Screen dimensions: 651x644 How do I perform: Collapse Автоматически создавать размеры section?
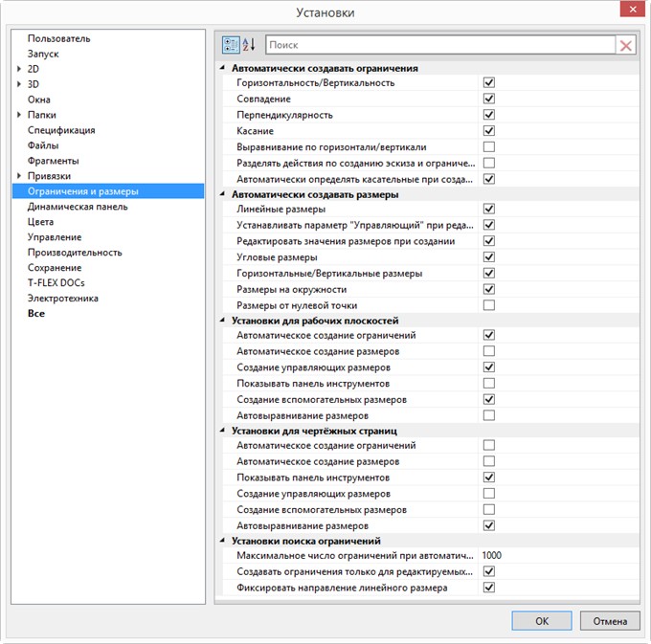coord(222,194)
